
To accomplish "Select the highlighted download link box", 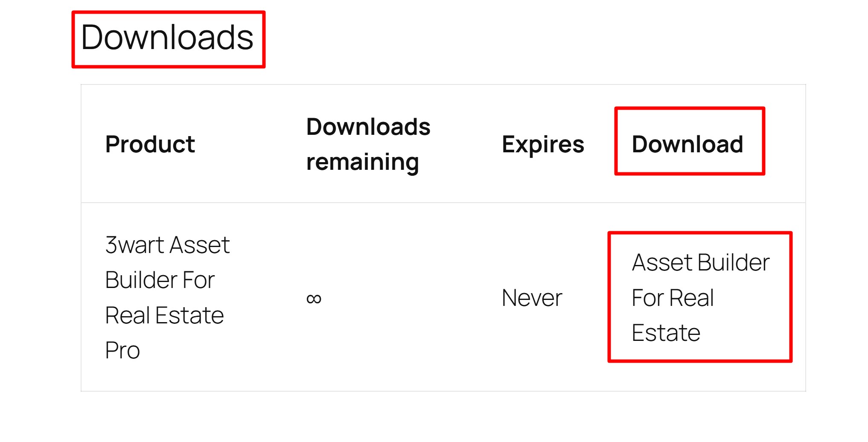I will click(x=699, y=297).
